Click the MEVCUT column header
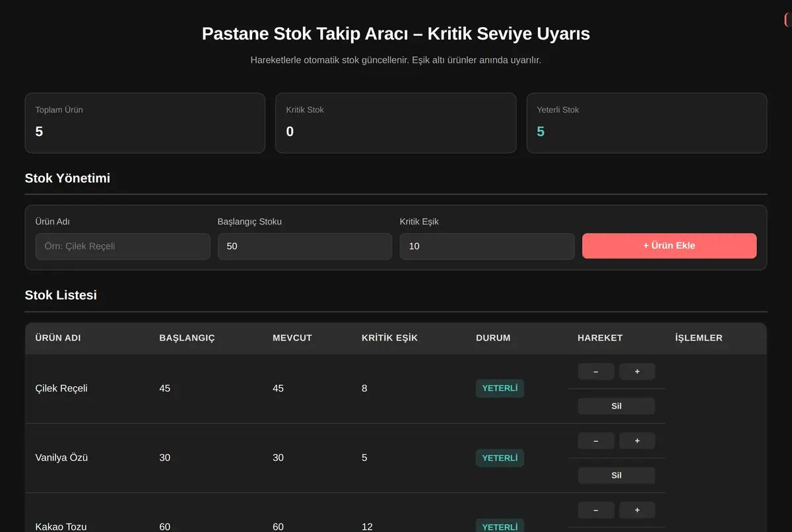 292,338
